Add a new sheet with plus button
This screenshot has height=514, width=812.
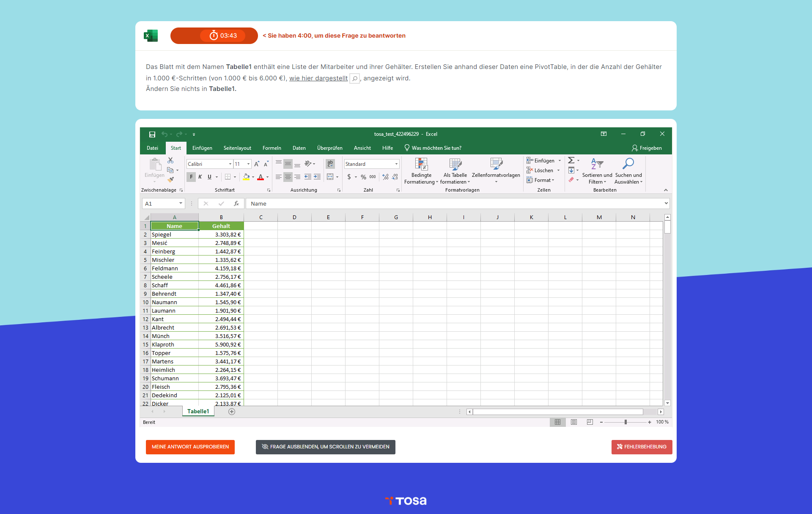pyautogui.click(x=232, y=412)
